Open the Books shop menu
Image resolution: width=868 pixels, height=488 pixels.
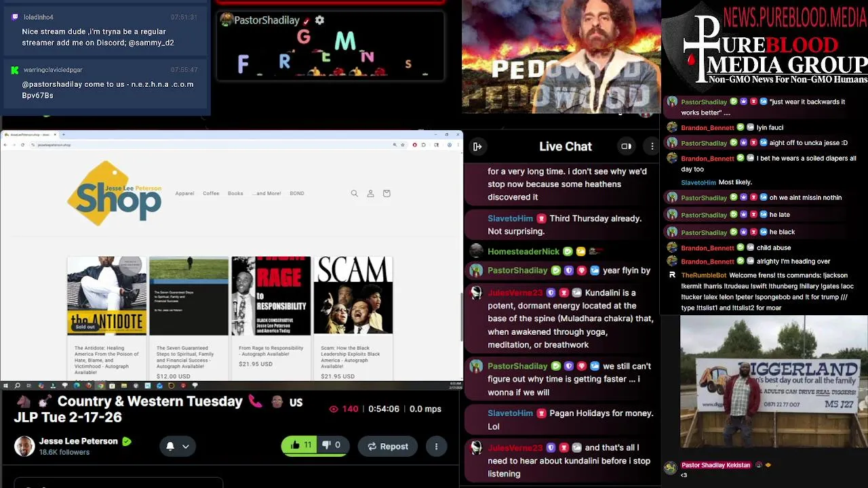[x=235, y=194]
